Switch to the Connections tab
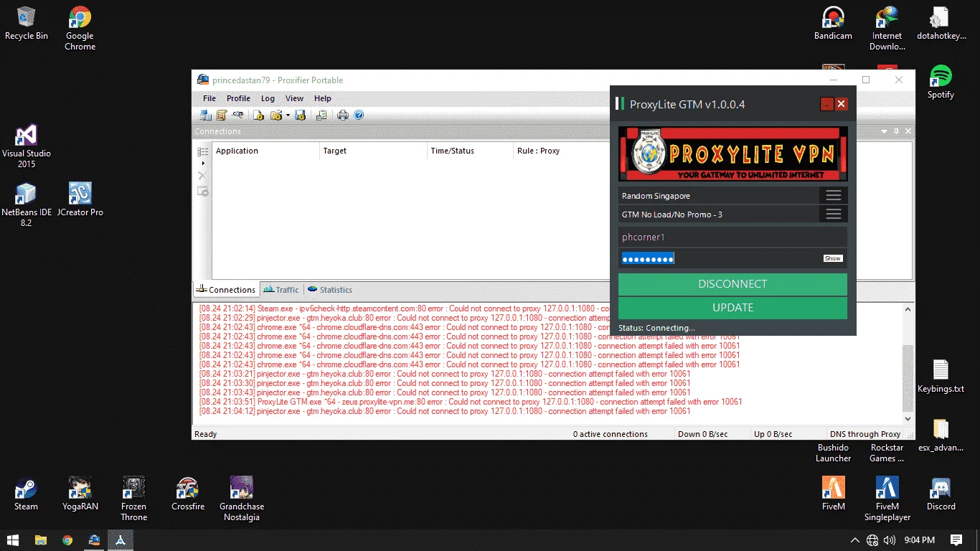This screenshot has width=980, height=551. tap(226, 290)
